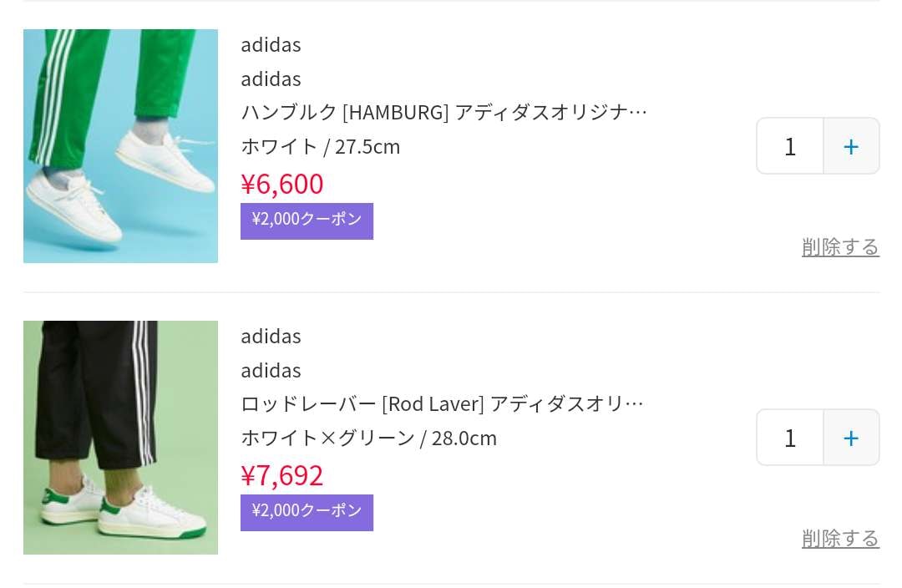Click the plus icon next to quantity 1 for HAMBURG

(x=850, y=145)
